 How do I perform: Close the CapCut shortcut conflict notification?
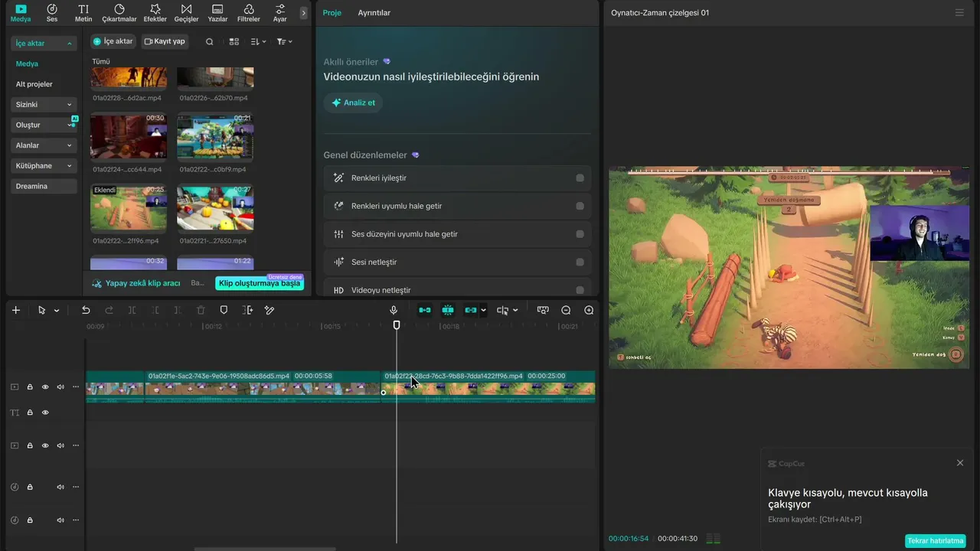(960, 463)
